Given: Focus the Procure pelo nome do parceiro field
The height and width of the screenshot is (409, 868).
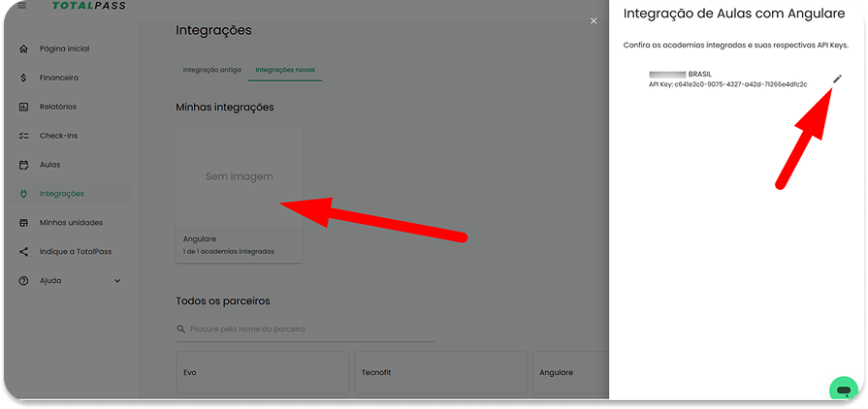Looking at the screenshot, I should 305,329.
